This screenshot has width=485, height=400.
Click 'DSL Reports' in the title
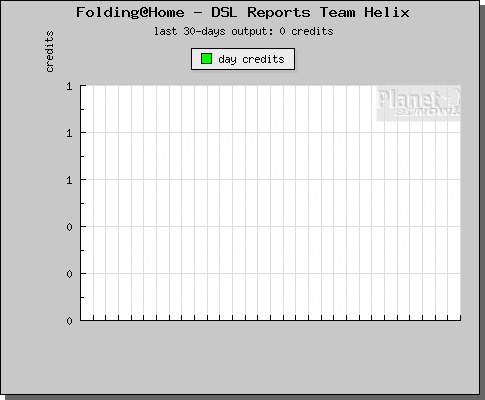pos(261,13)
